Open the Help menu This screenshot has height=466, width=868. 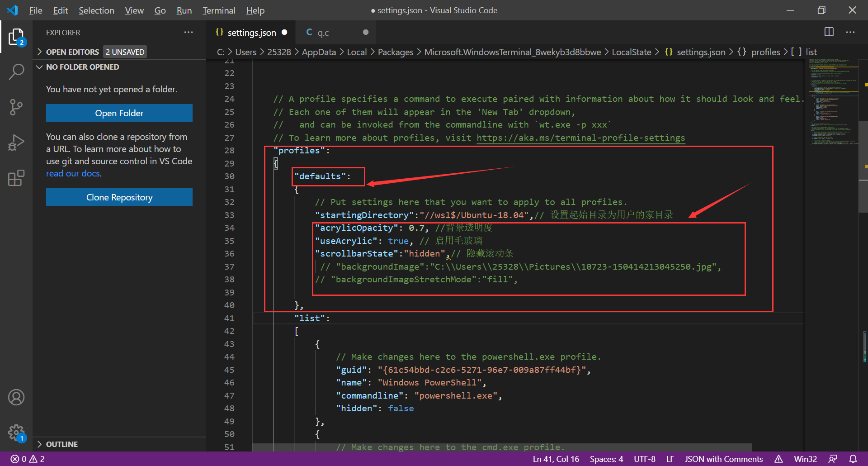coord(255,10)
